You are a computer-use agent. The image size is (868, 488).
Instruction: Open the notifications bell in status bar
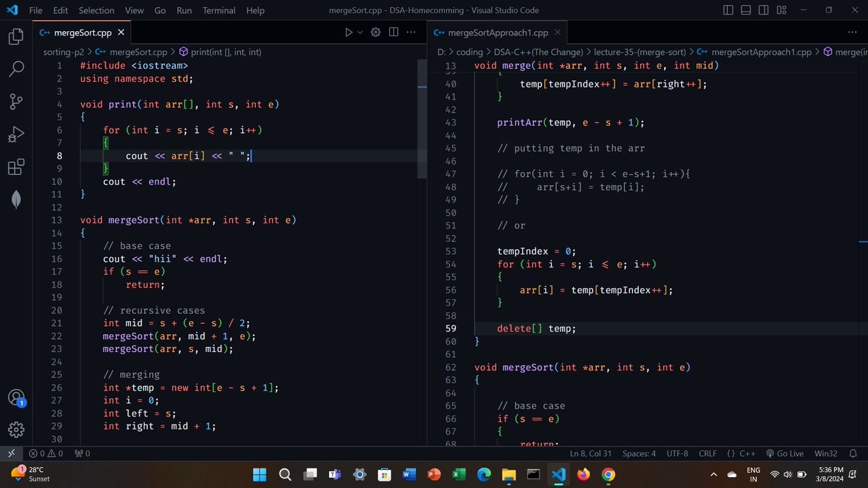853,453
